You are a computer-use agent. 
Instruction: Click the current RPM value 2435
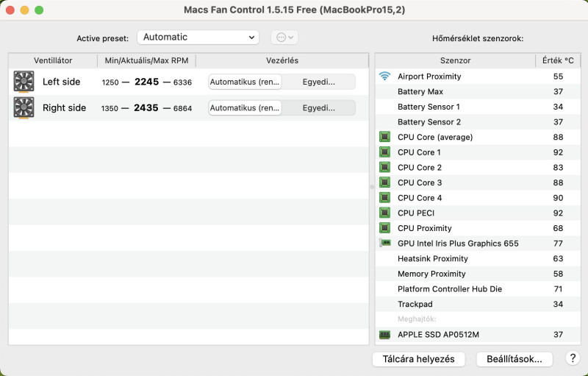coord(146,108)
